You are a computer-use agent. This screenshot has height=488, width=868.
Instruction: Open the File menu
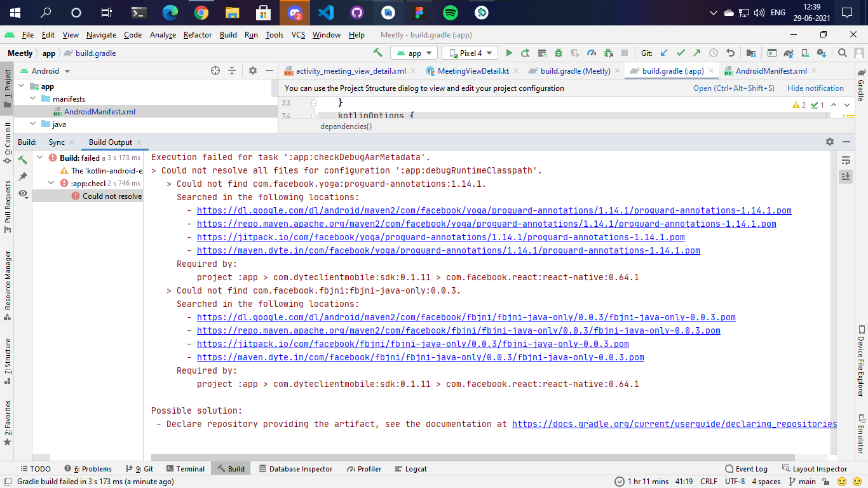pos(28,35)
